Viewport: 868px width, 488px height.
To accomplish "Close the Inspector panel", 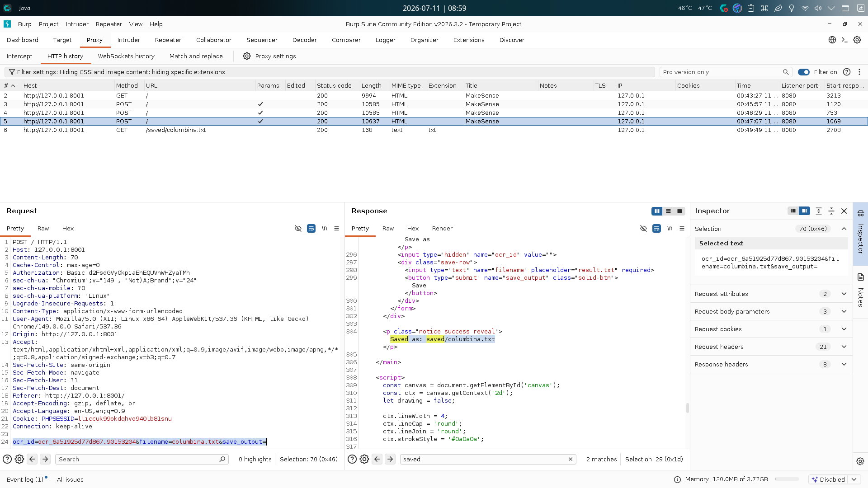I will 844,211.
